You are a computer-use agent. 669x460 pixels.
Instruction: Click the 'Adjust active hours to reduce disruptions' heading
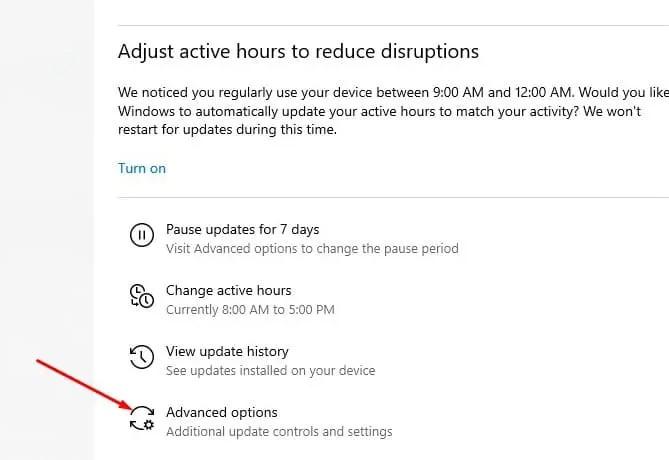pyautogui.click(x=298, y=52)
